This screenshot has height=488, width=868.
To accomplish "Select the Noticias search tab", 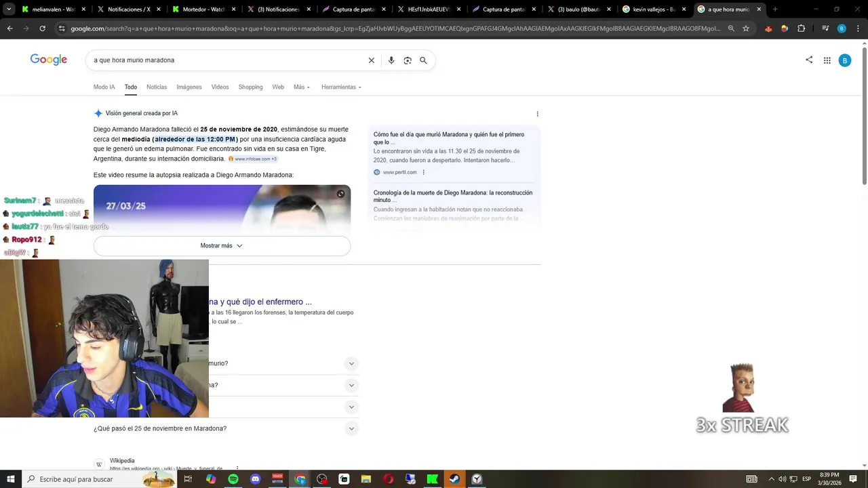I will tap(157, 87).
